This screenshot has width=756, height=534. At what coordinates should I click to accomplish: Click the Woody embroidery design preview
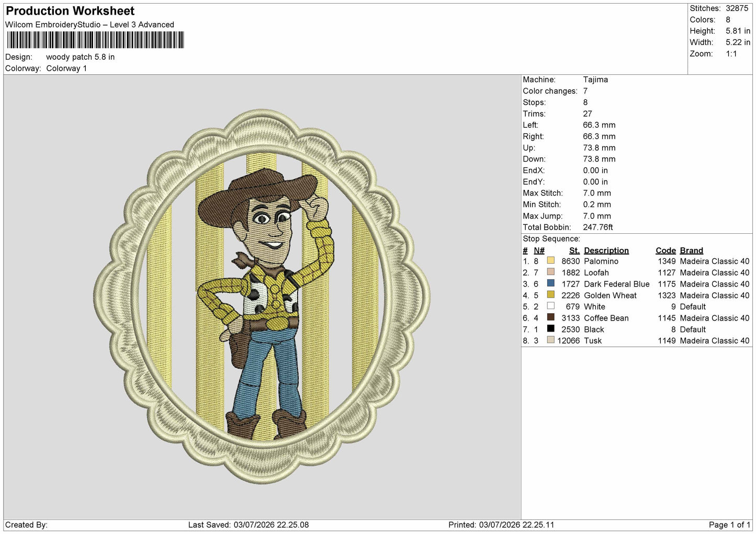tap(262, 296)
